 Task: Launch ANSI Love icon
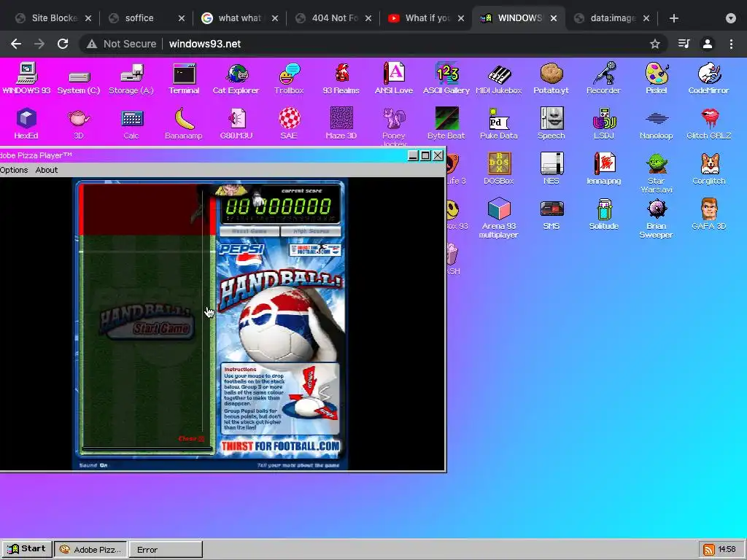click(x=394, y=79)
